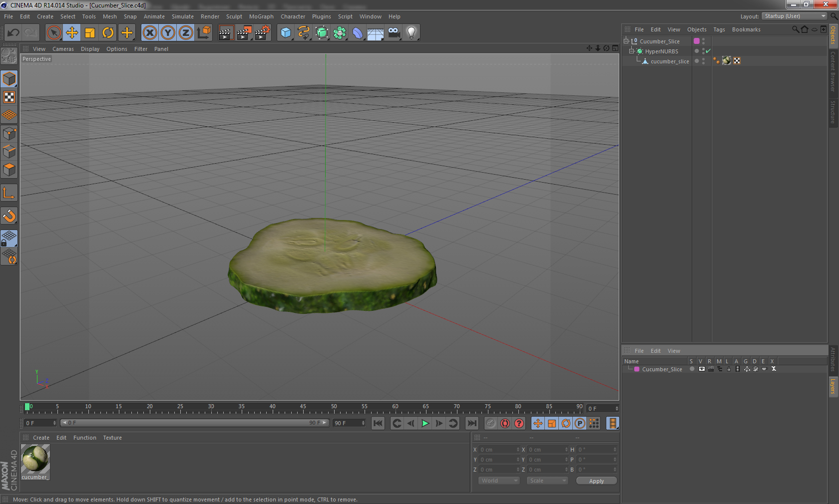Switch to Edges mode
This screenshot has width=839, height=504.
pos(9,152)
